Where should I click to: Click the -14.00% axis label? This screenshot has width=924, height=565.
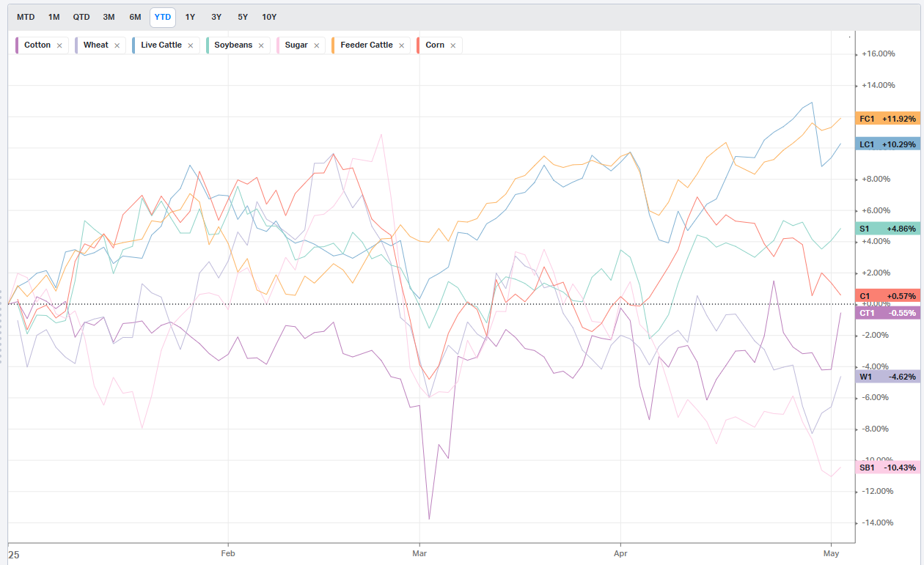click(x=879, y=522)
